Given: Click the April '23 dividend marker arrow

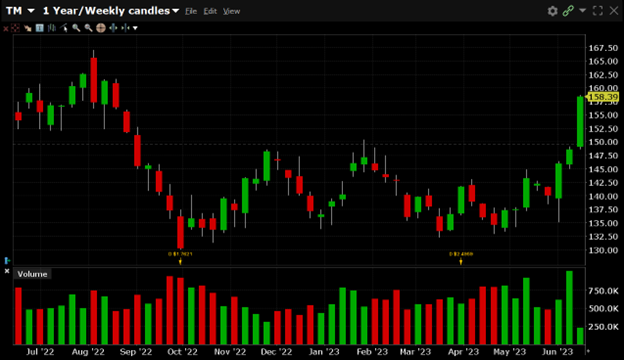Looking at the screenshot, I should point(461,261).
